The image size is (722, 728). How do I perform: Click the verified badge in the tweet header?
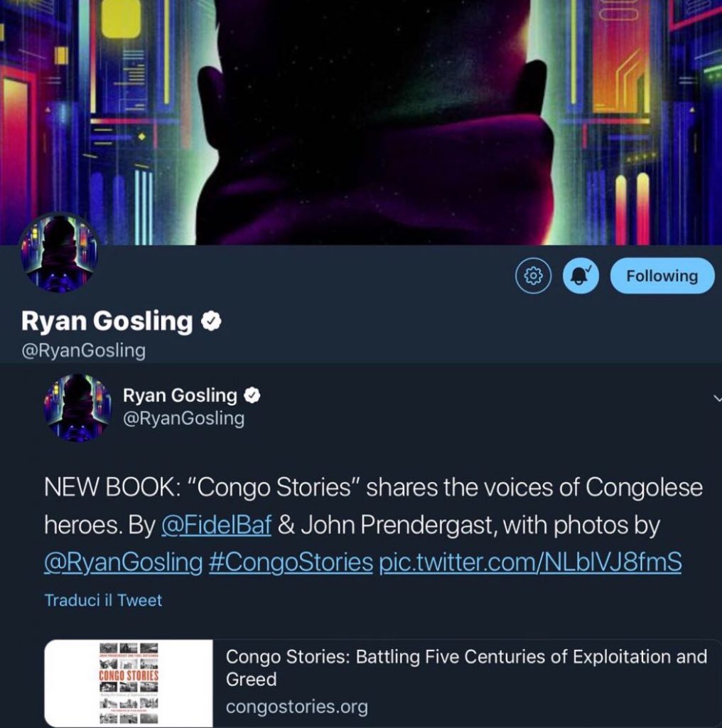pos(252,395)
